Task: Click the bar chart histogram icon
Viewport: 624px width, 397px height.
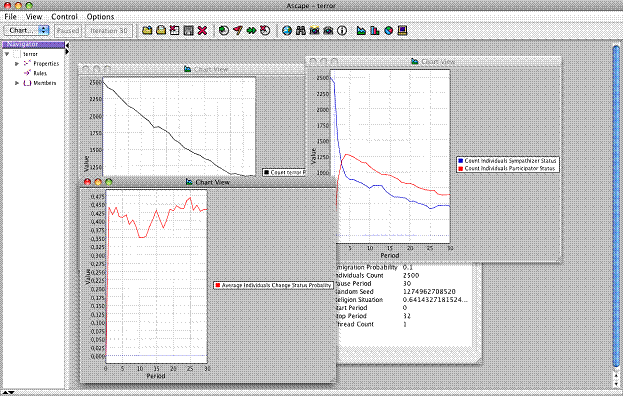Action: point(375,30)
